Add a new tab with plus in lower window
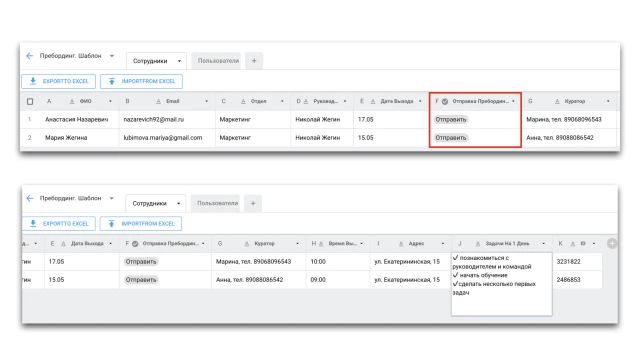640x360 pixels. pos(253,203)
